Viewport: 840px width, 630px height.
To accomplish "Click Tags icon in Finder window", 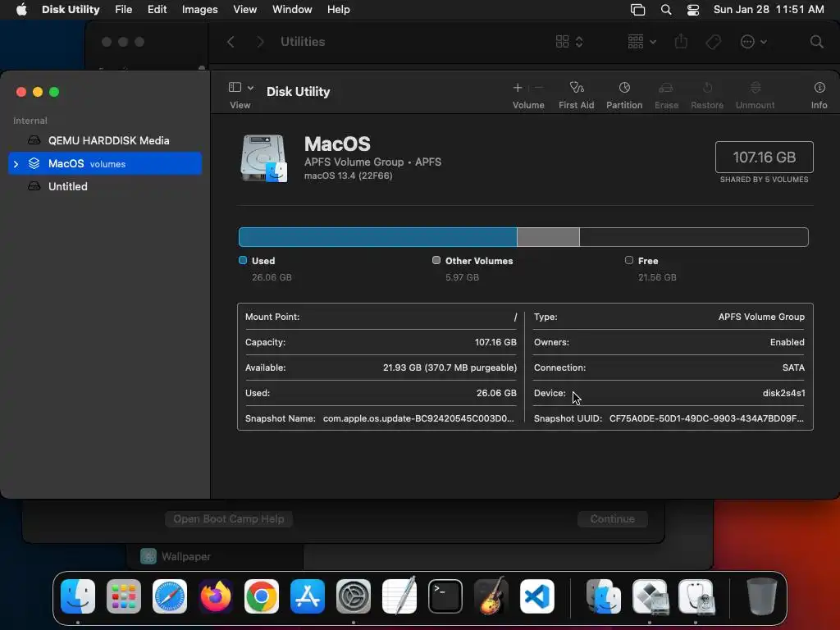I will [713, 42].
